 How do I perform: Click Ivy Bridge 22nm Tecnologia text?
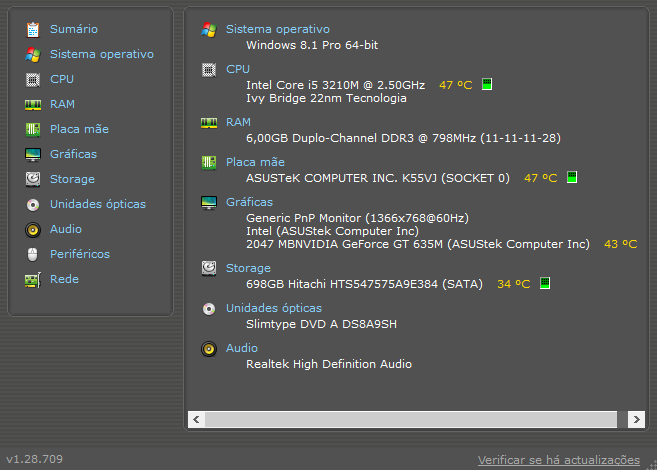[x=326, y=98]
